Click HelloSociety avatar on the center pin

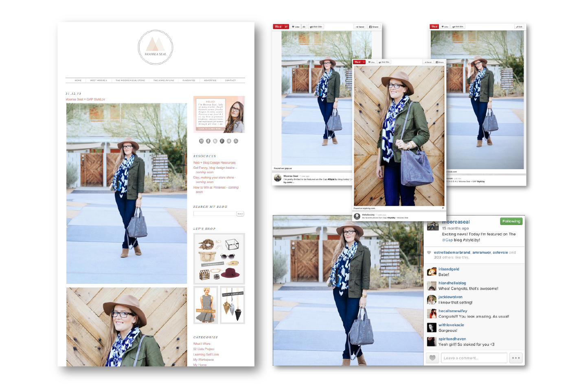point(357,216)
